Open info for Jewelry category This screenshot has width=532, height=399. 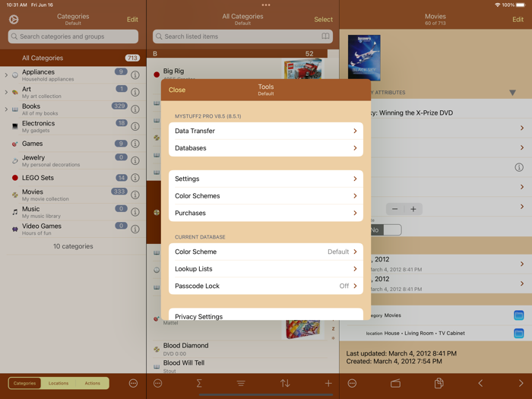click(x=135, y=160)
